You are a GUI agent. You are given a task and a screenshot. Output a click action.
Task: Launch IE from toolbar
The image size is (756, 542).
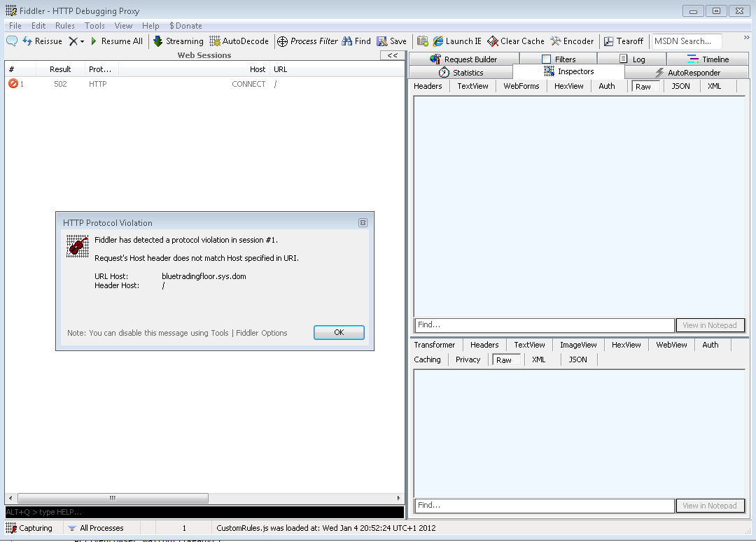tap(457, 41)
